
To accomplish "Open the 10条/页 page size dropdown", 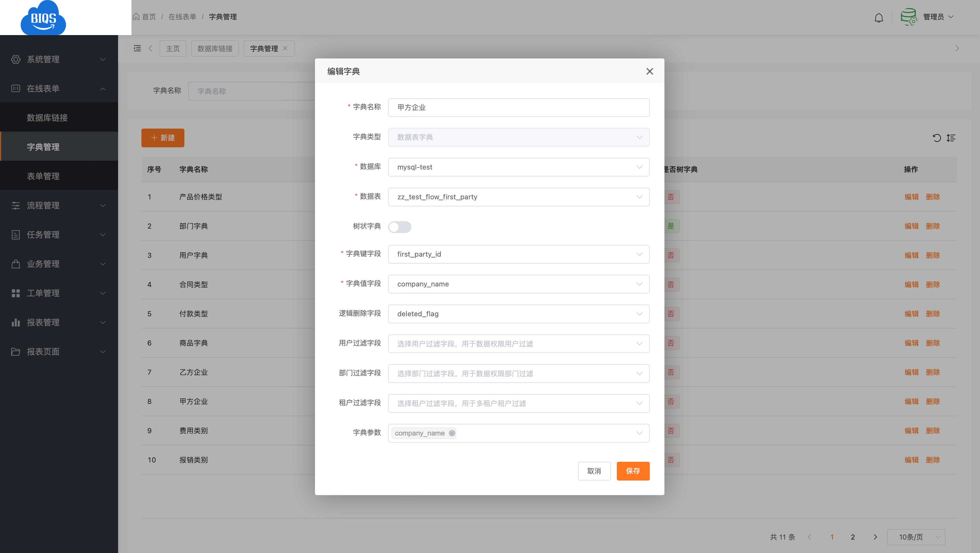I will tap(916, 537).
